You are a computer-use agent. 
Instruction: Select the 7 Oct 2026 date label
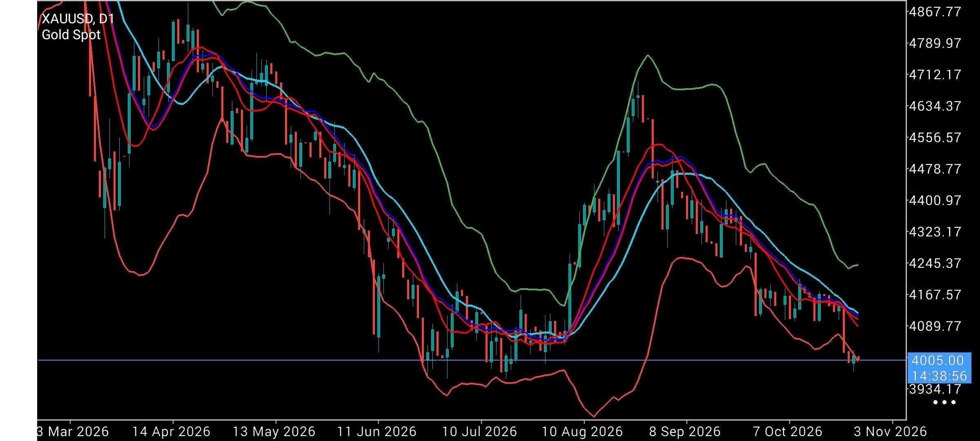(x=787, y=432)
